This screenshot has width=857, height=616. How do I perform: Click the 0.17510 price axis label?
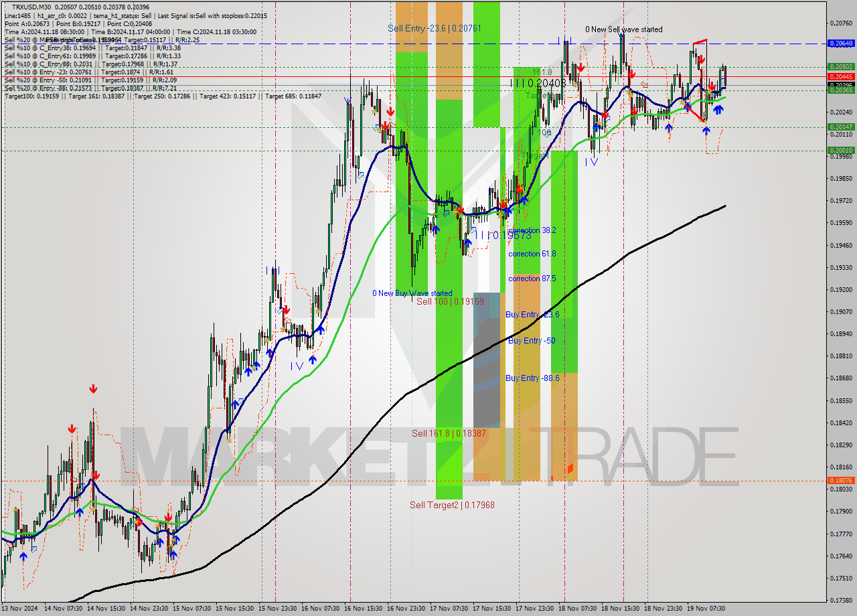click(841, 578)
